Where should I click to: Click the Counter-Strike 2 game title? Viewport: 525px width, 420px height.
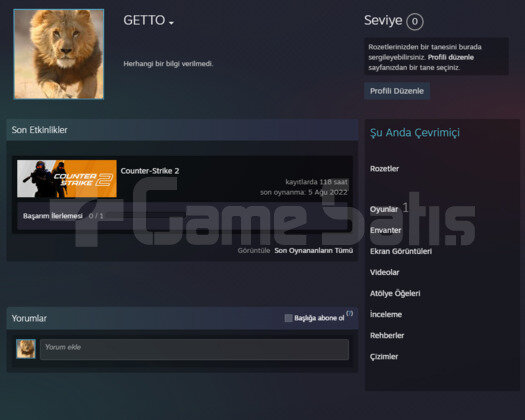[150, 171]
